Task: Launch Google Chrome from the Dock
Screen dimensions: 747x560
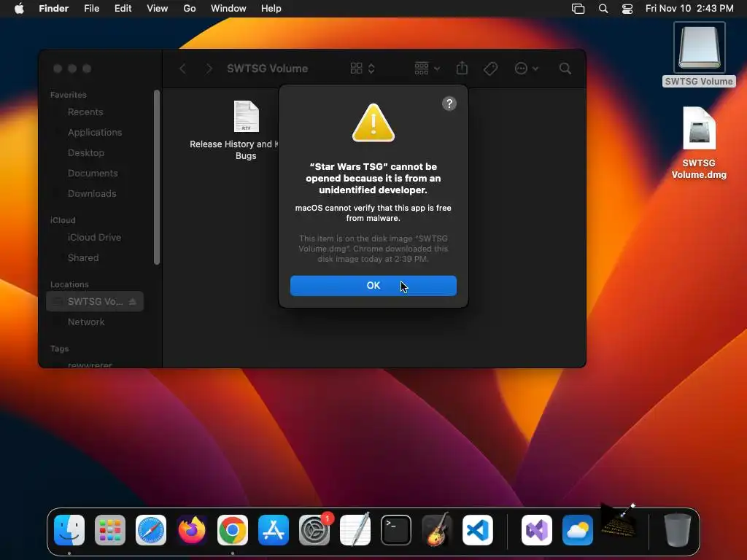Action: tap(233, 530)
